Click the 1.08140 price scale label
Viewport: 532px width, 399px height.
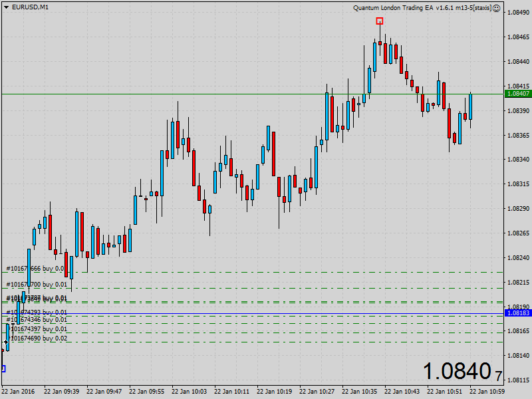(x=518, y=356)
